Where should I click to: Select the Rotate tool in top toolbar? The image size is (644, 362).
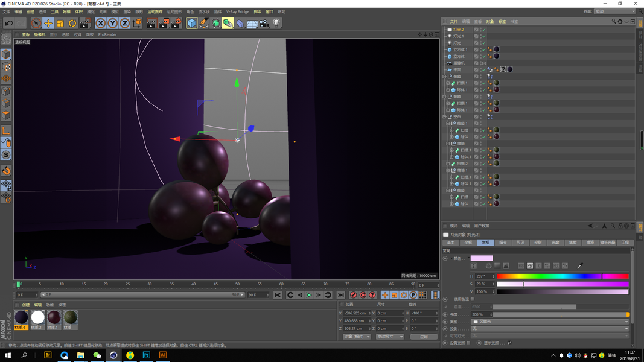[72, 23]
